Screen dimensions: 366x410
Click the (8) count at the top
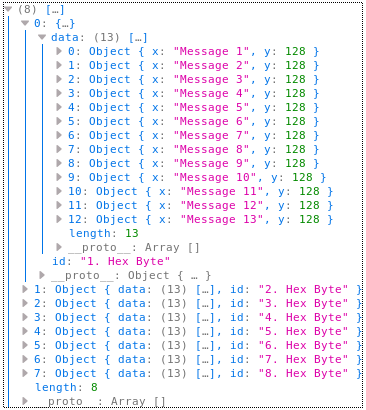(27, 9)
